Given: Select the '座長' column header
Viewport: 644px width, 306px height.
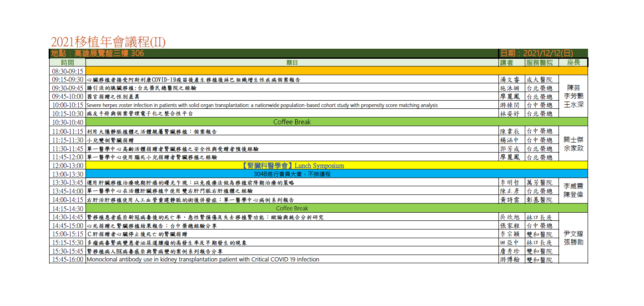Looking at the screenshot, I should tap(573, 62).
